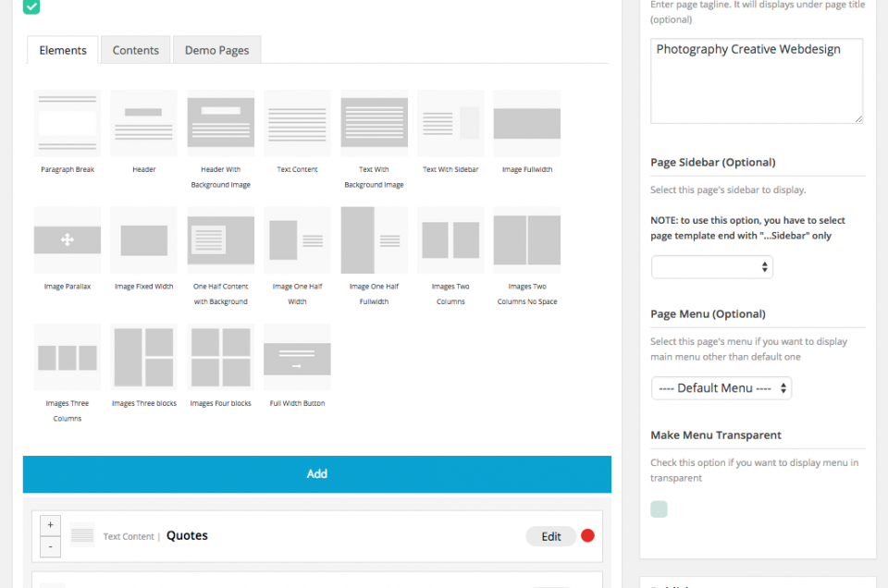Screen dimensions: 888x588
Task: Click the blue Add button
Action: pos(317,474)
